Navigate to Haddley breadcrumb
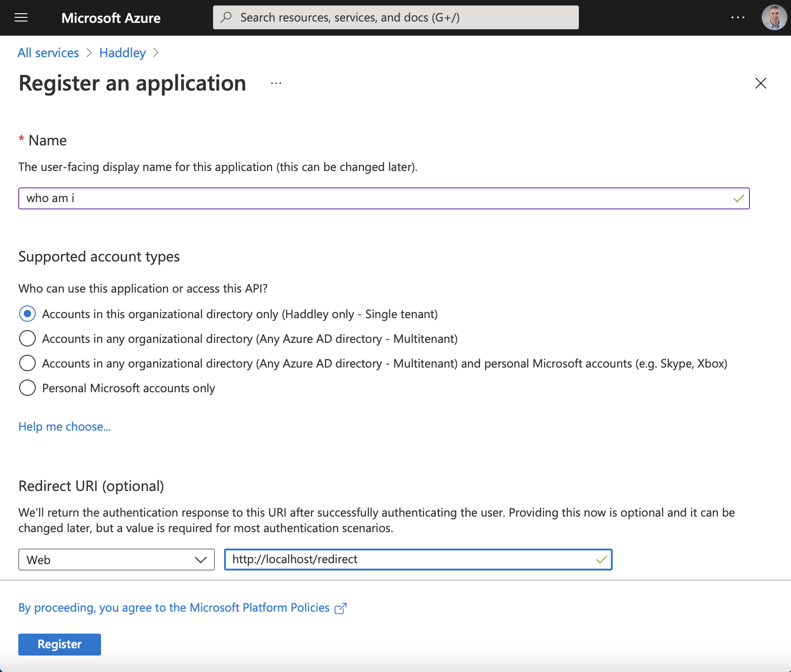The width and height of the screenshot is (791, 672). pyautogui.click(x=122, y=53)
